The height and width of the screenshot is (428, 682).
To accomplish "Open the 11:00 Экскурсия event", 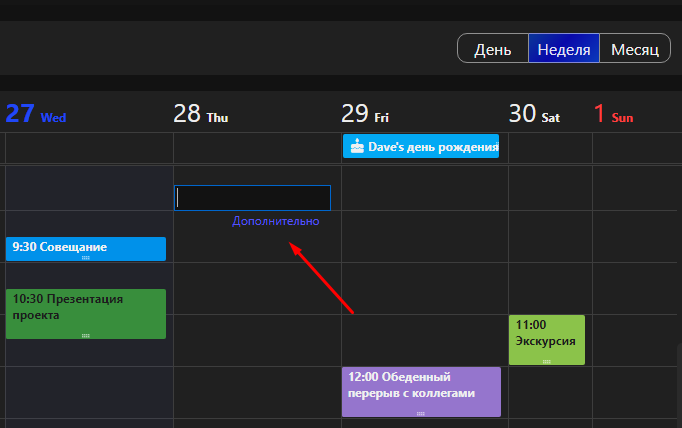I will coord(547,340).
